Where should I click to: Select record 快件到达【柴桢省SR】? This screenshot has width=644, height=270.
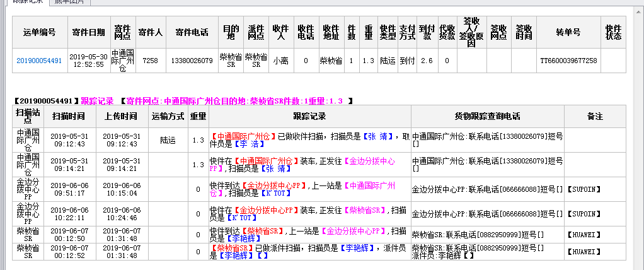coord(309,235)
